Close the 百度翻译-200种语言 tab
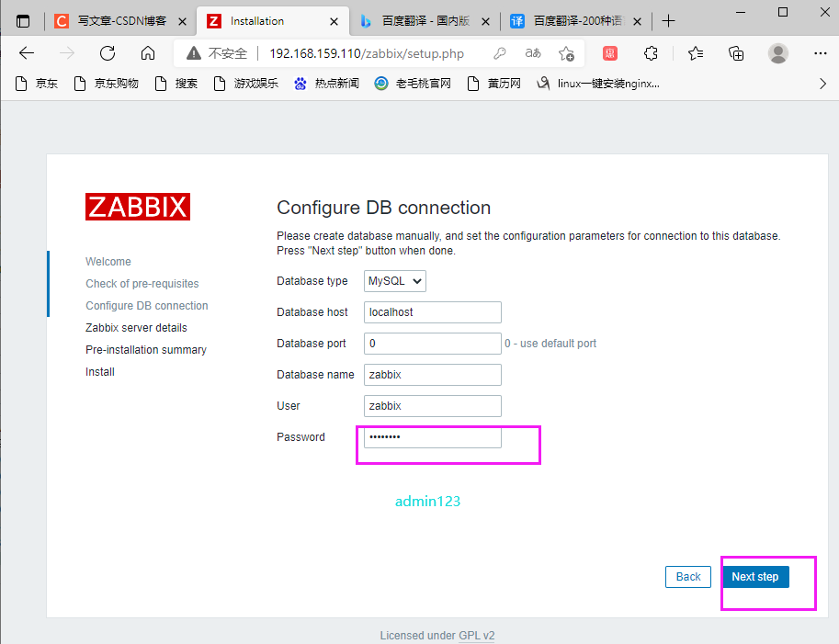The image size is (839, 644). click(x=637, y=21)
